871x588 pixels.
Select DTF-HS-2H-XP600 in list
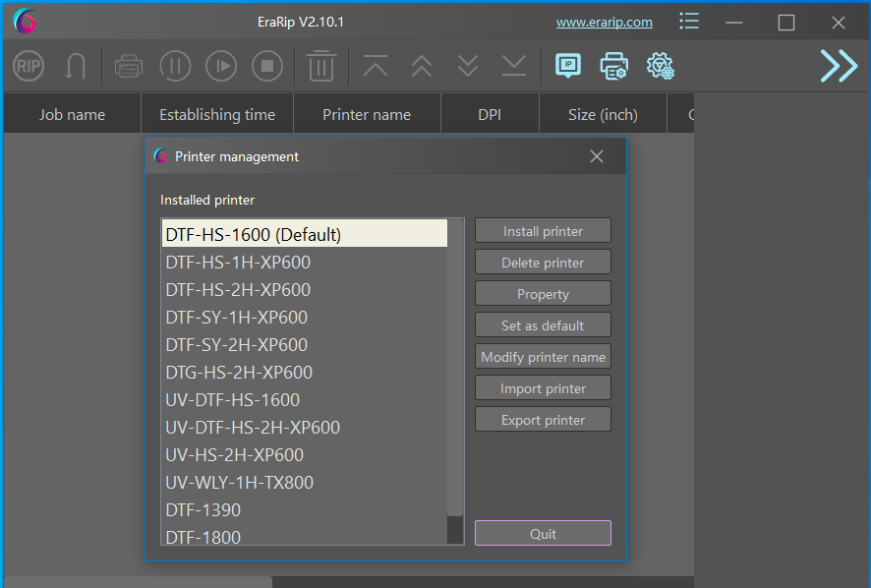point(305,289)
